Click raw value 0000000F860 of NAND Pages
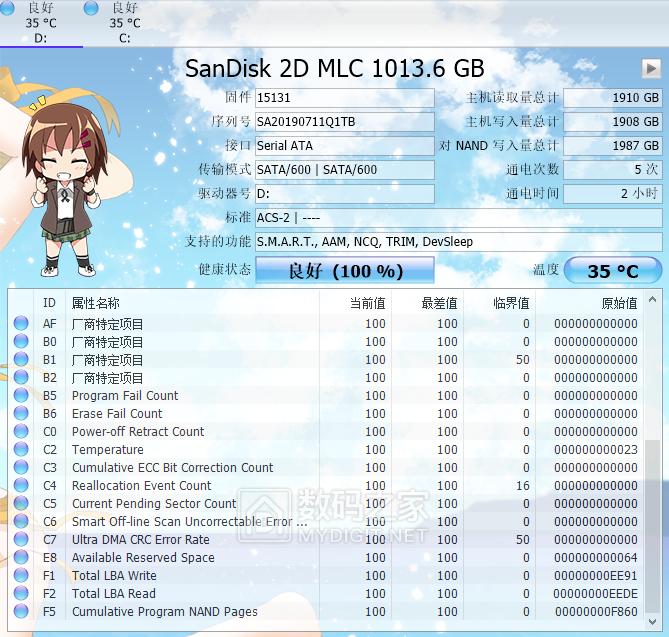 point(596,611)
